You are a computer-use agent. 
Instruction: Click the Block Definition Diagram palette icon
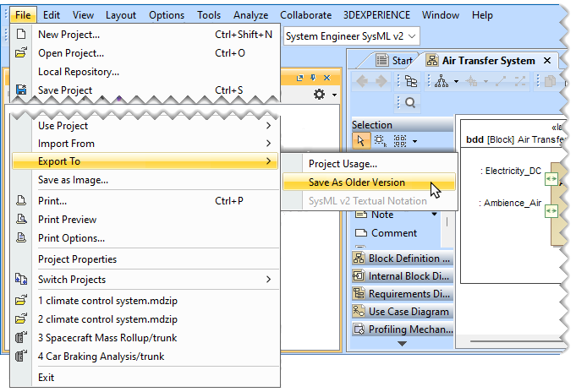click(359, 258)
